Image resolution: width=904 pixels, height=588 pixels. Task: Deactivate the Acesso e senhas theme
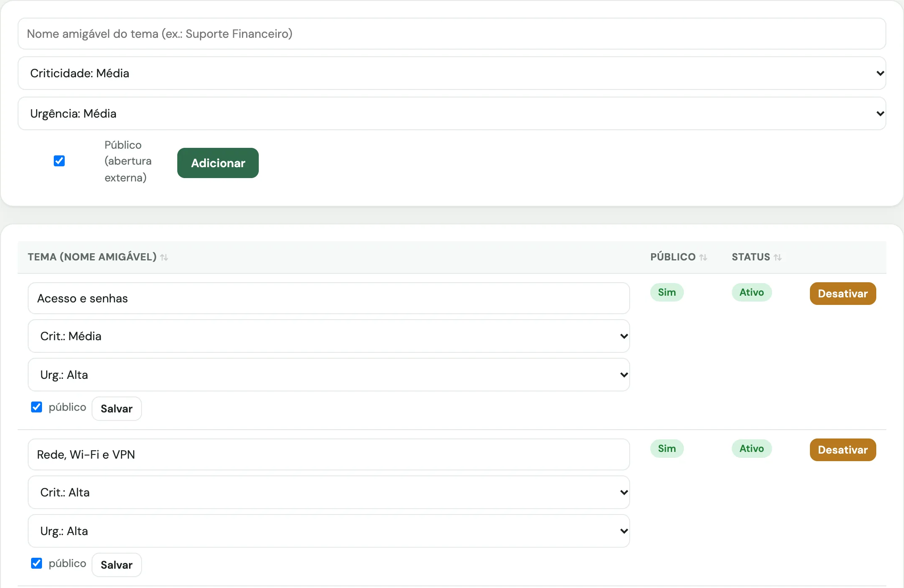click(843, 294)
